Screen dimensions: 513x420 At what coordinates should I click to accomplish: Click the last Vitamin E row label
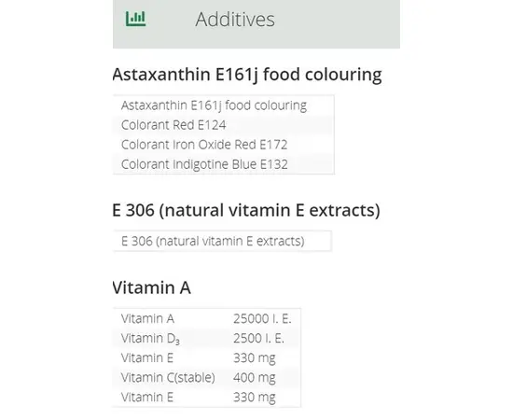coord(146,397)
